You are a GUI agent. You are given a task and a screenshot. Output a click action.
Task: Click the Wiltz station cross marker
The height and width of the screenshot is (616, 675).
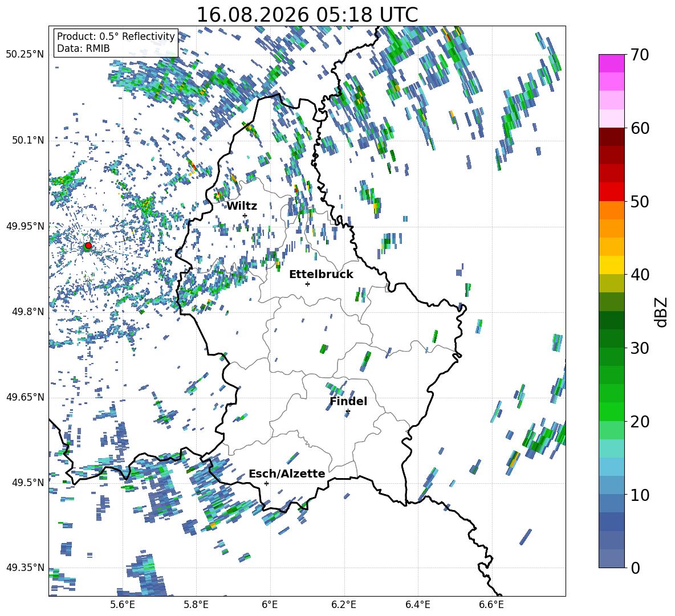point(245,215)
